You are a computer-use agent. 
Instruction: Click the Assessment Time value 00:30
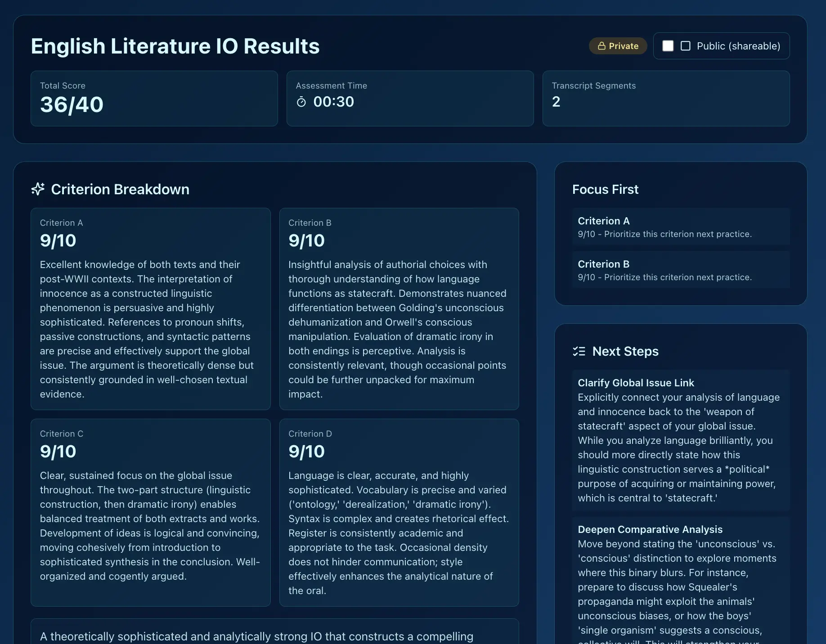[333, 102]
